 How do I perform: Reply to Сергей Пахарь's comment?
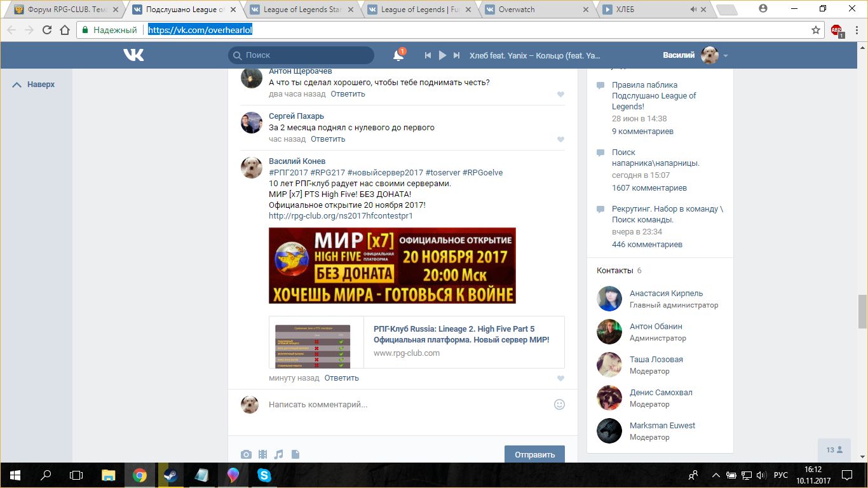tap(328, 139)
